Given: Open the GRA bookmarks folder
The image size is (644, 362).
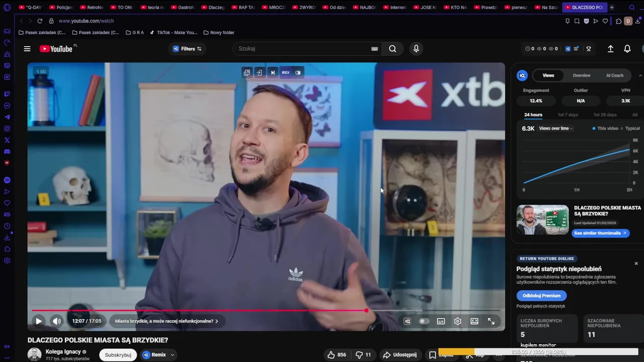Looking at the screenshot, I should coord(135,33).
